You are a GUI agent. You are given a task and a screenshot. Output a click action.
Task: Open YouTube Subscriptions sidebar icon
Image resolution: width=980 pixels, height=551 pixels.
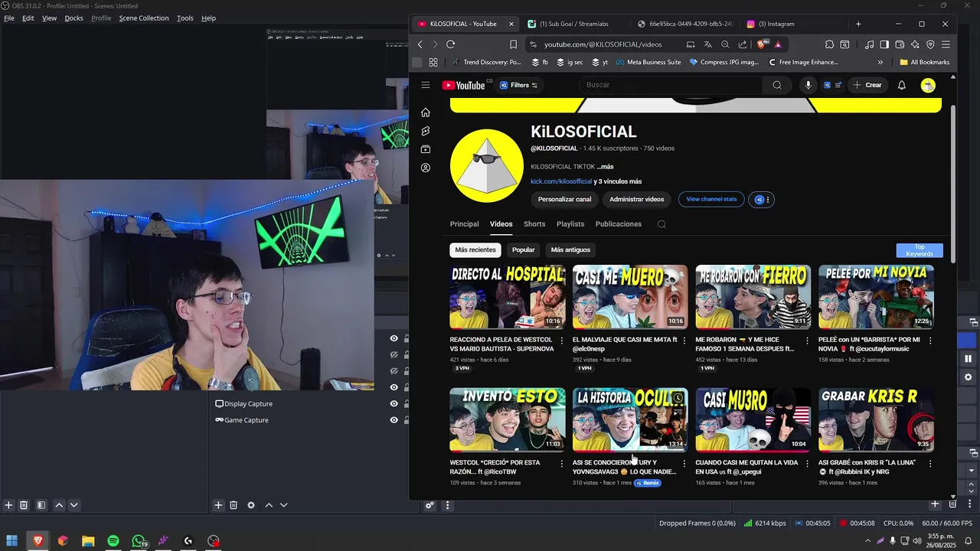coord(426,149)
